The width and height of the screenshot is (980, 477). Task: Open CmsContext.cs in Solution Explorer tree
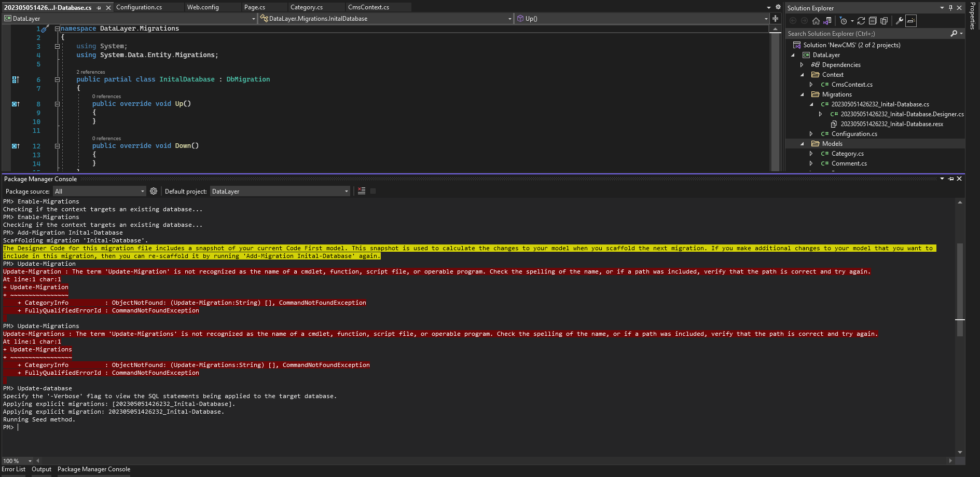click(x=852, y=85)
